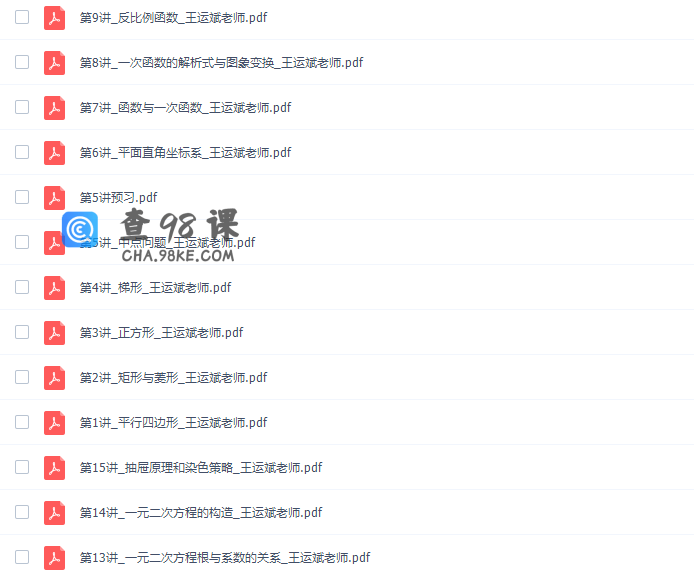
Task: Open file 第14讲_一元二次方程的构造_王运斌老师.pdf
Action: [x=201, y=513]
